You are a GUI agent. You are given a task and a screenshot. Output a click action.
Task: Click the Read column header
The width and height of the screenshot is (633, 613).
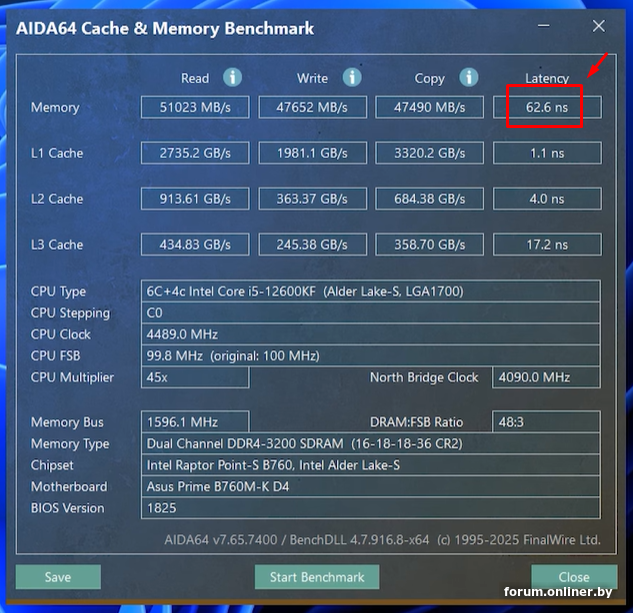(x=195, y=78)
